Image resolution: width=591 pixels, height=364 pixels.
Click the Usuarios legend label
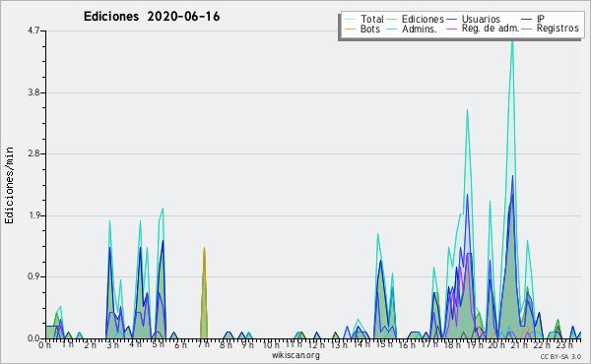coord(481,19)
